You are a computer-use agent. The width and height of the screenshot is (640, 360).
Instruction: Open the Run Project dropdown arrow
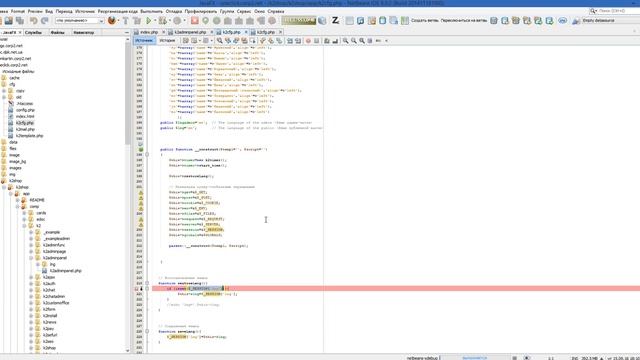click(155, 20)
